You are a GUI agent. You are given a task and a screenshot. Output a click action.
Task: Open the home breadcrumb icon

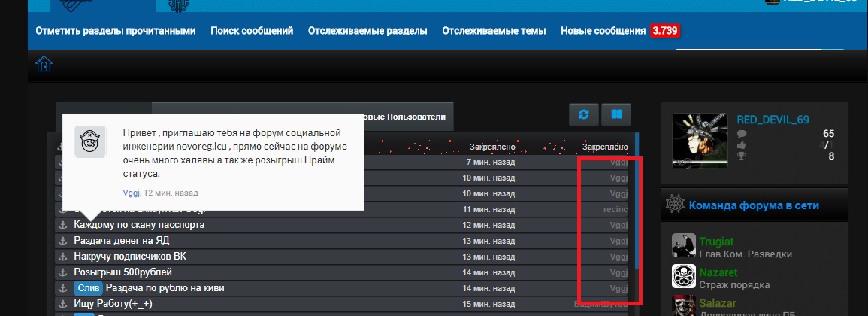coord(44,64)
